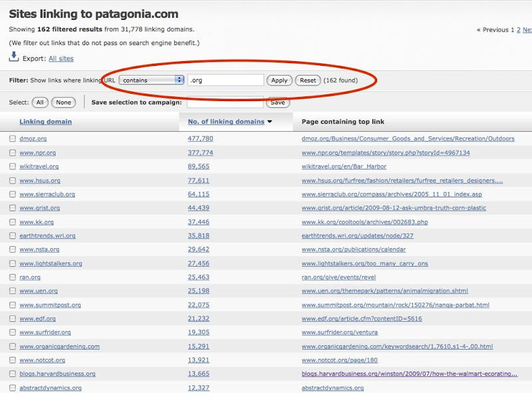
Task: Sort by No. of linking domains header
Action: (x=226, y=122)
